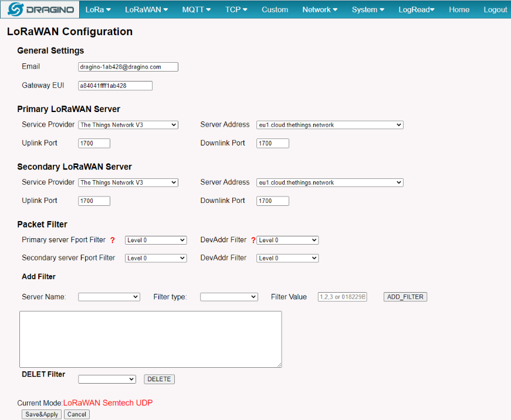Click the Email input field
The width and height of the screenshot is (511, 420).
click(x=128, y=67)
